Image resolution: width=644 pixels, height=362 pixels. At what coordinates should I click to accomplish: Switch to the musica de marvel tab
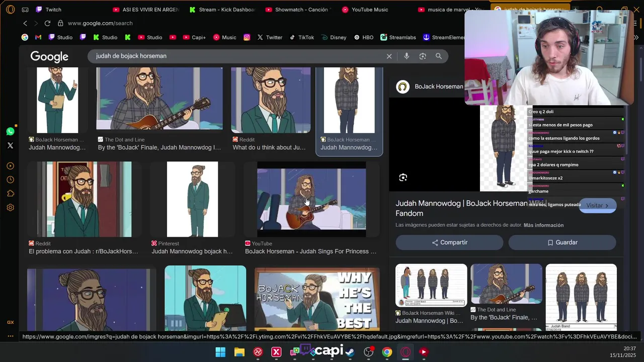tap(451, 10)
